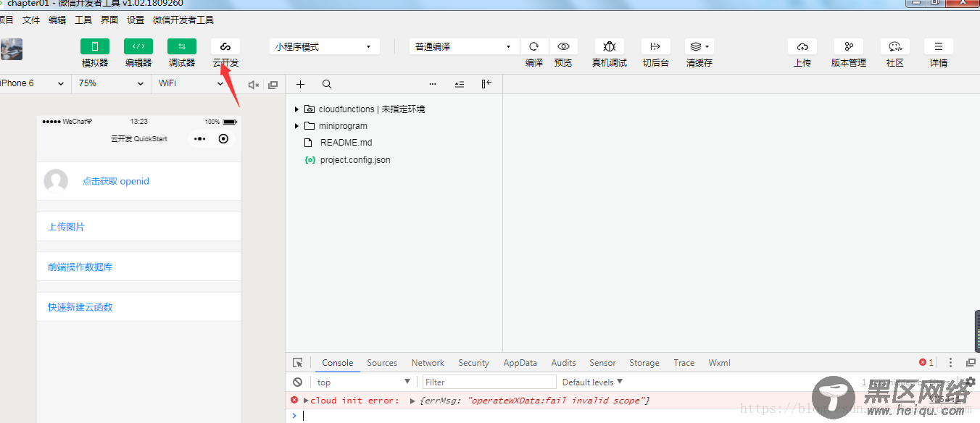Open the WiFi network dropdown
The height and width of the screenshot is (423, 980).
pyautogui.click(x=192, y=83)
